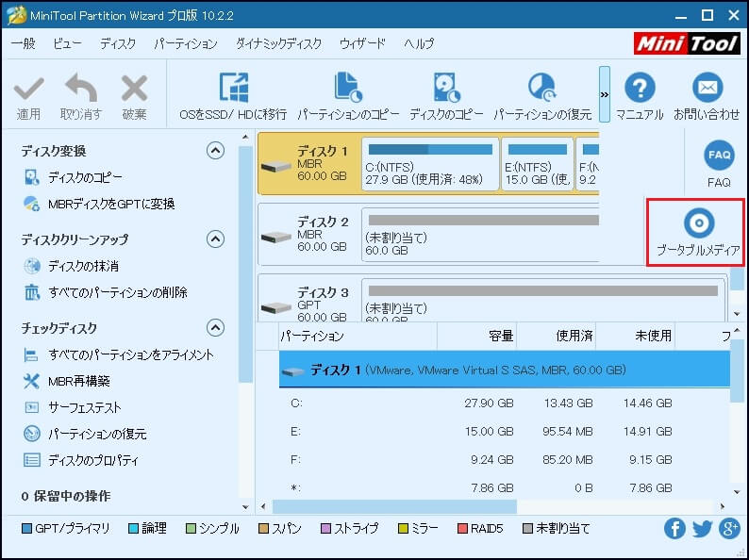Image resolution: width=749 pixels, height=560 pixels.
Task: Select the F: partition row
Action: point(505,460)
